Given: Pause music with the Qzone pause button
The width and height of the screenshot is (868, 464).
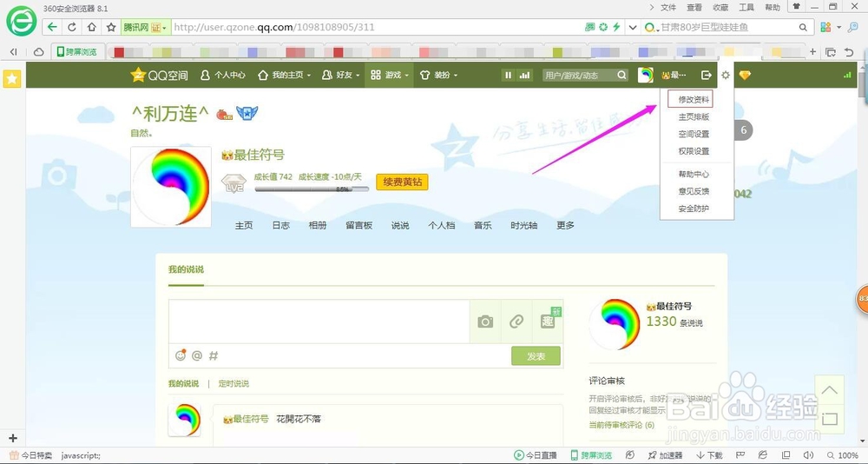Looking at the screenshot, I should point(508,75).
